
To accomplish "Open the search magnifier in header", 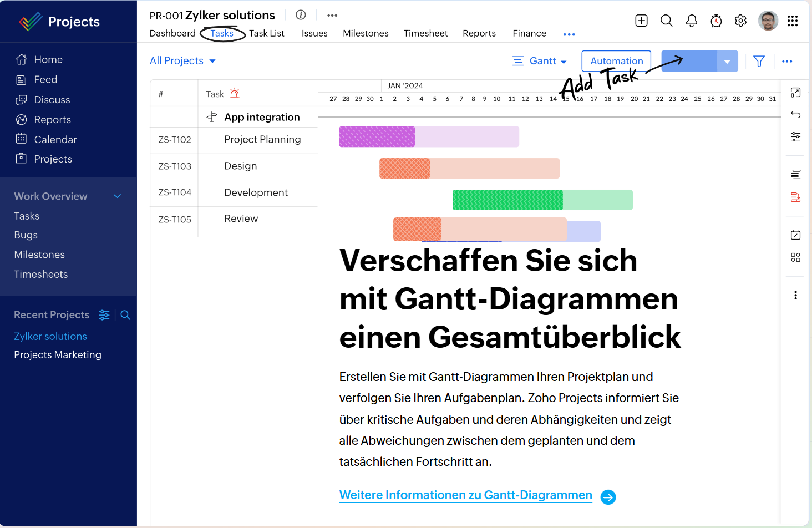I will pyautogui.click(x=667, y=21).
